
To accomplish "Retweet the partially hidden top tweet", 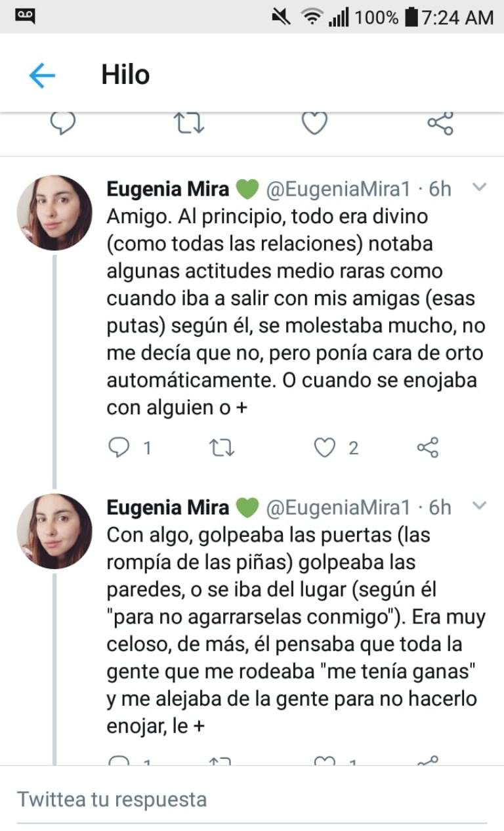I will (189, 123).
